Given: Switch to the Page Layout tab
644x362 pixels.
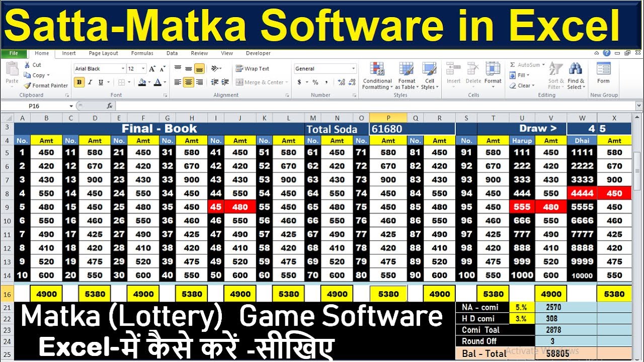Looking at the screenshot, I should pos(103,53).
